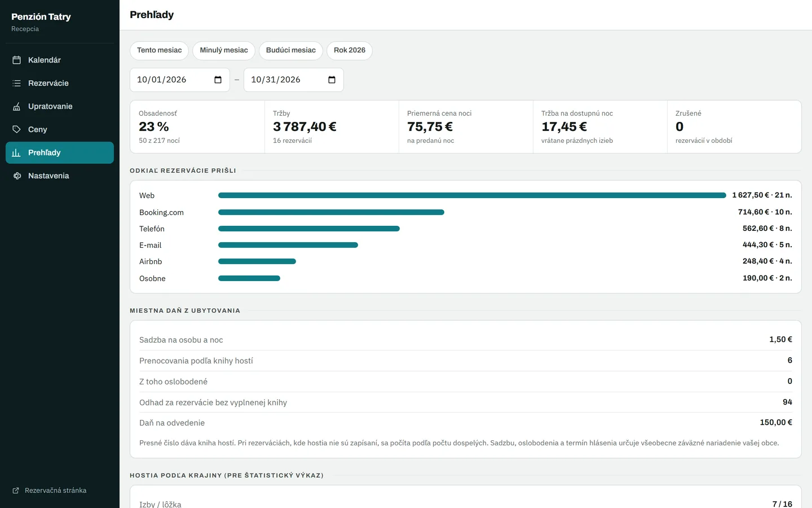Open the calendar picker for end date 10/31/2026
This screenshot has width=812, height=508.
coord(332,80)
